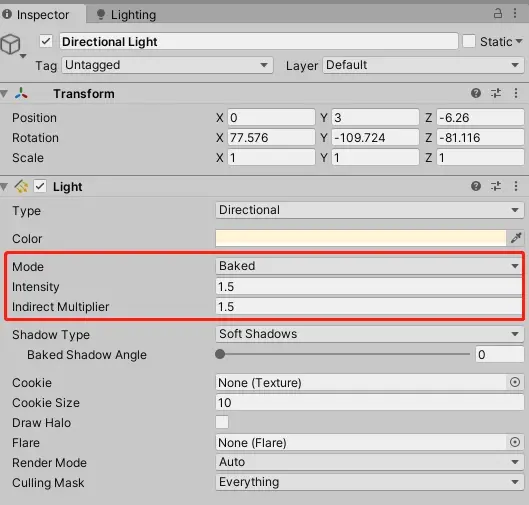The height and width of the screenshot is (505, 529).
Task: Click the Intensity value field
Action: click(369, 287)
